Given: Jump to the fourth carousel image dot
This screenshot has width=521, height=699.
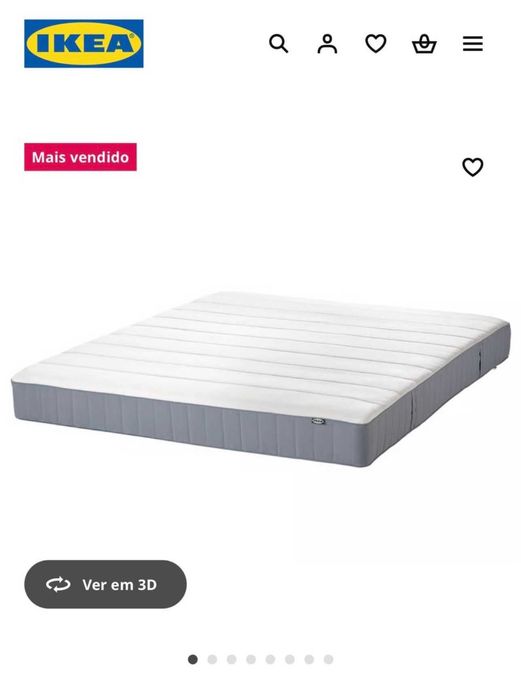Looking at the screenshot, I should [x=251, y=659].
